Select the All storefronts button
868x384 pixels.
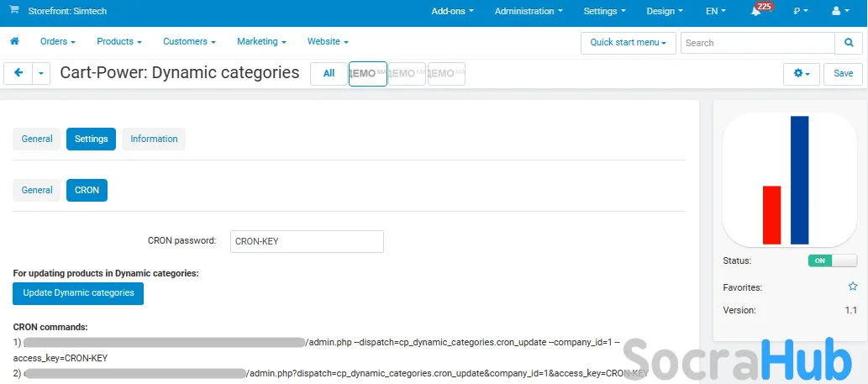(329, 74)
